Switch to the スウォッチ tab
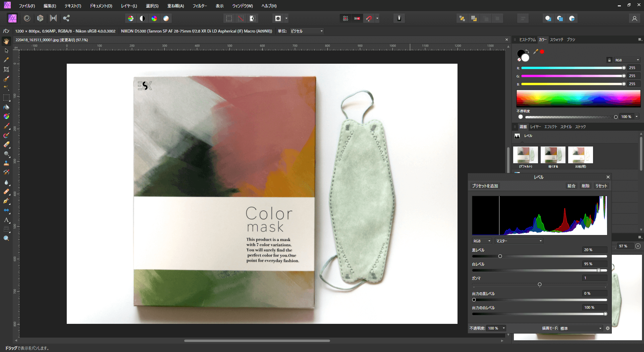This screenshot has height=352, width=644. 556,40
